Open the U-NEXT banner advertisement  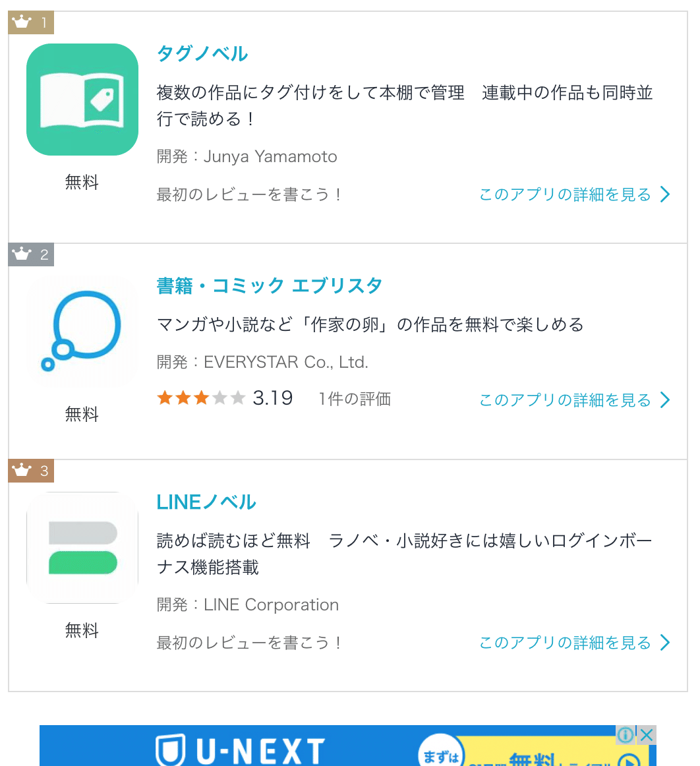click(x=348, y=746)
